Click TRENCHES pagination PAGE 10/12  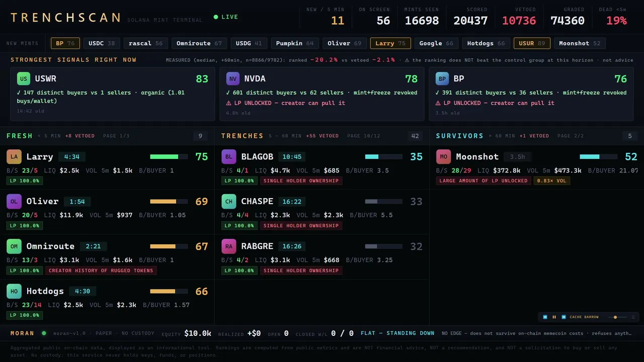(364, 136)
